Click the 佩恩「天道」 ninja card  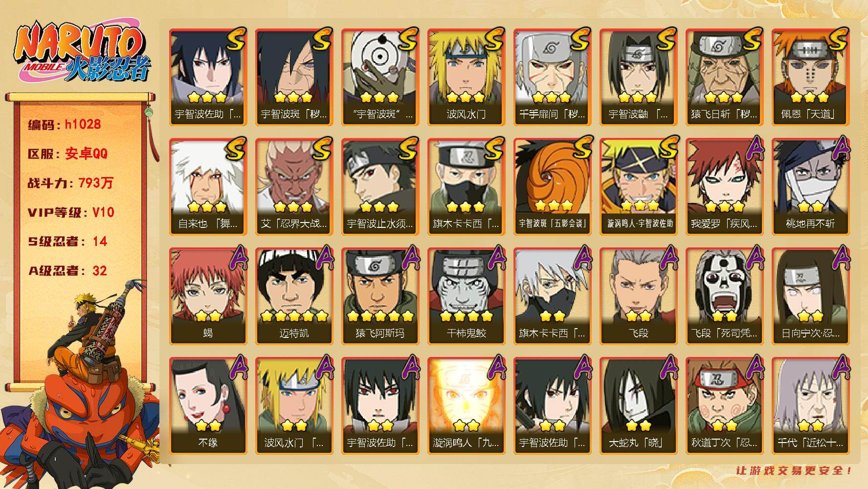click(810, 77)
